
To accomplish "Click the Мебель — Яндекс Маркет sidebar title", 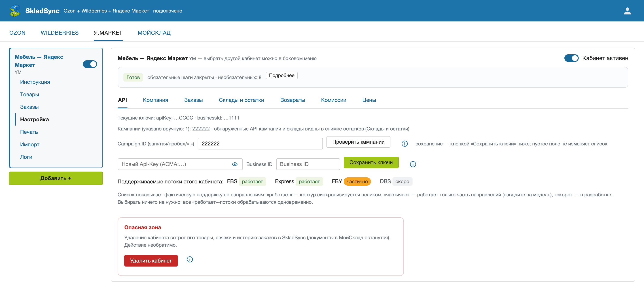I will 39,61.
